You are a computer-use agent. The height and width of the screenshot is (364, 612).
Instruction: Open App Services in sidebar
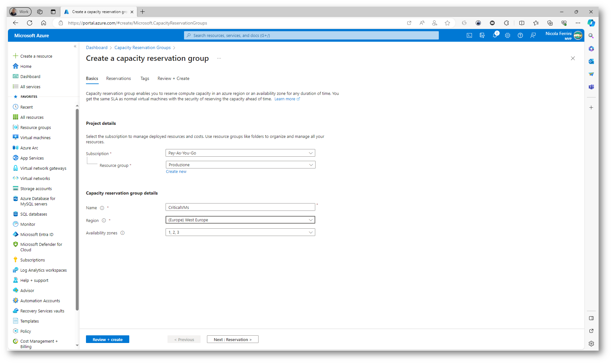click(32, 158)
